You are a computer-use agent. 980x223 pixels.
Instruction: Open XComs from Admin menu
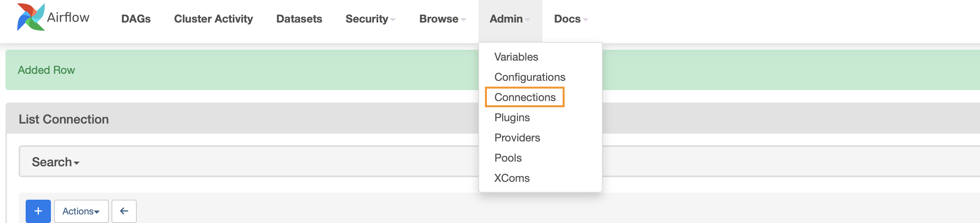(x=512, y=178)
